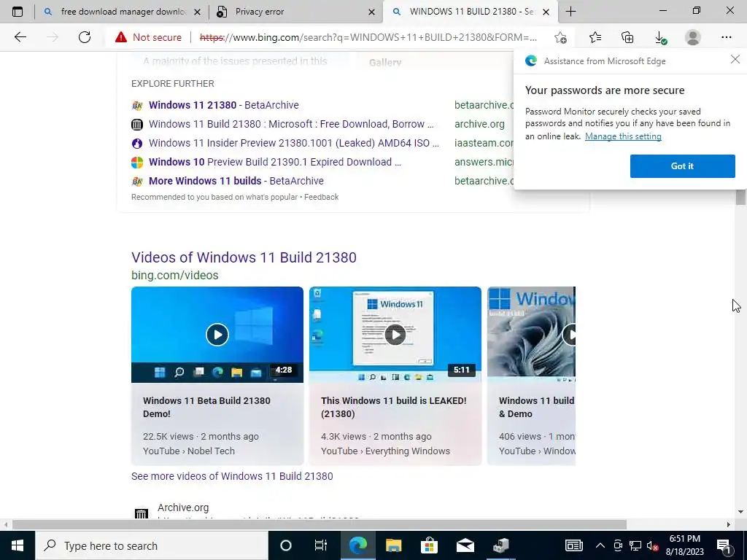Open Videos of Windows 11 Build 21380 heading
Screen dimensions: 747x560
[244, 257]
